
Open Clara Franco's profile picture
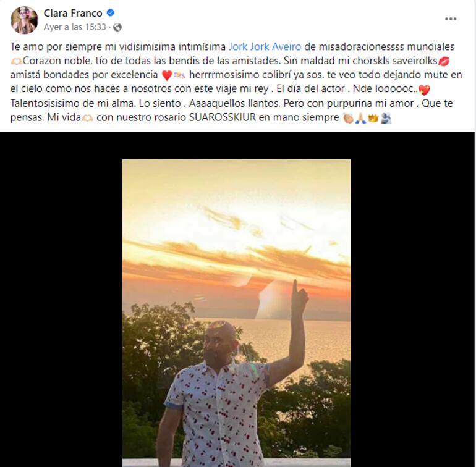point(24,20)
